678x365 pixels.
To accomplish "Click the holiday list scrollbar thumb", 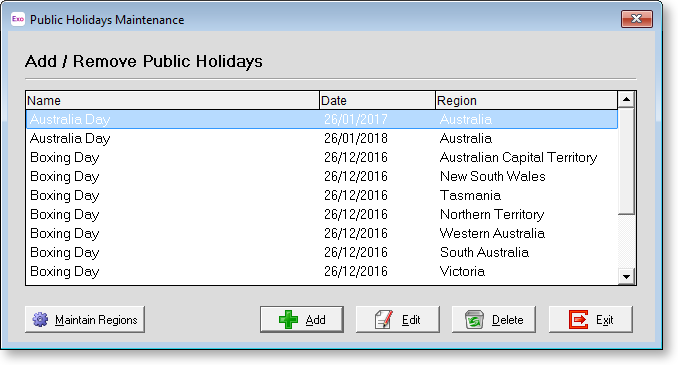I will (626, 161).
